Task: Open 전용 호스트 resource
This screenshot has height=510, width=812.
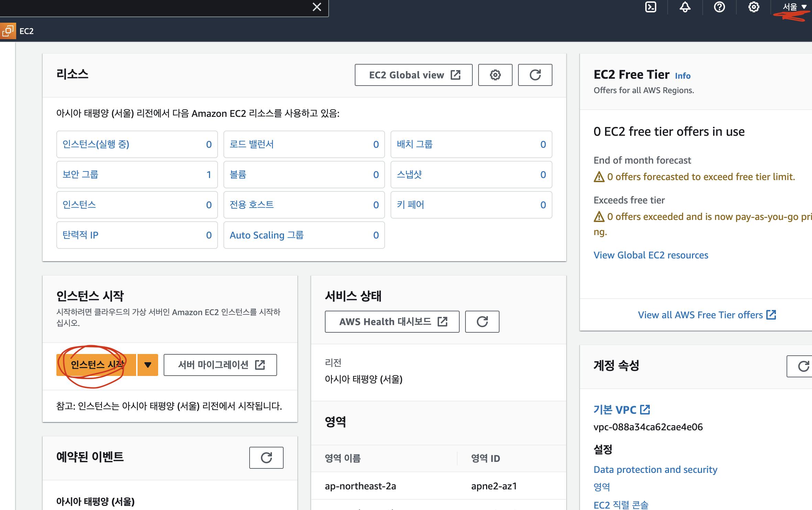Action: (304, 205)
